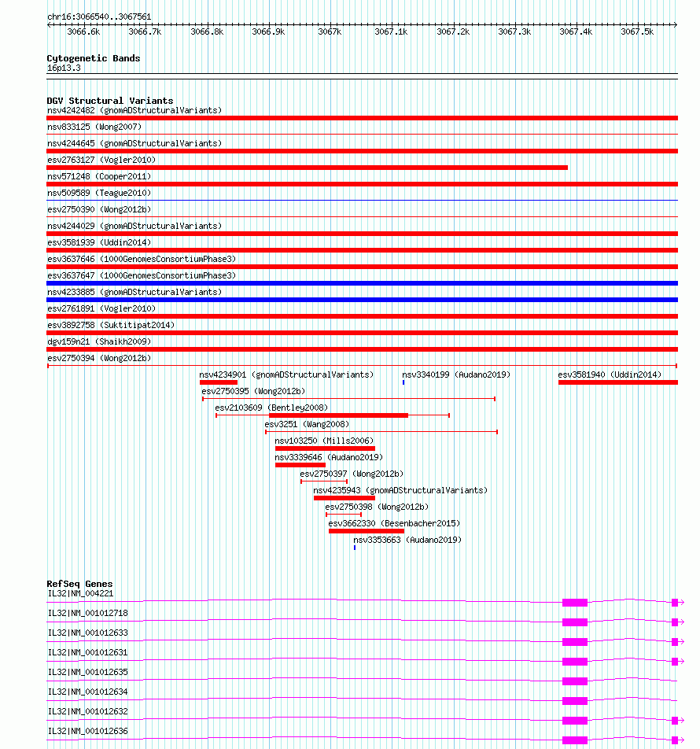
Task: Click the IL32|NM_001012634 transcript label
Action: pyautogui.click(x=88, y=692)
